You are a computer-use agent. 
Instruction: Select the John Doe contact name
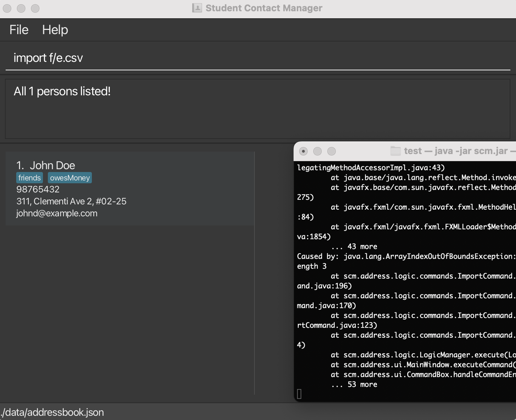pos(52,165)
